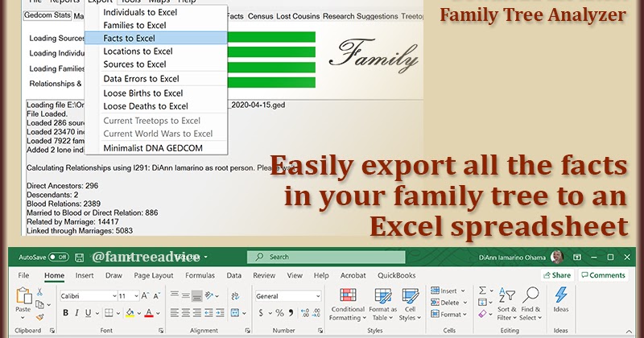Open the Paste options dropdown arrow
Screen dimensions: 644x338
click(23, 317)
